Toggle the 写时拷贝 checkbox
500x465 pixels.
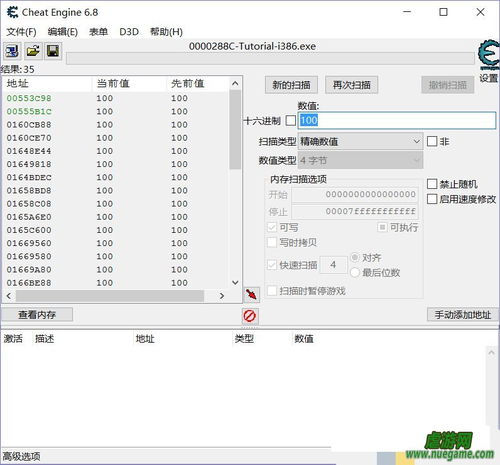(x=272, y=242)
